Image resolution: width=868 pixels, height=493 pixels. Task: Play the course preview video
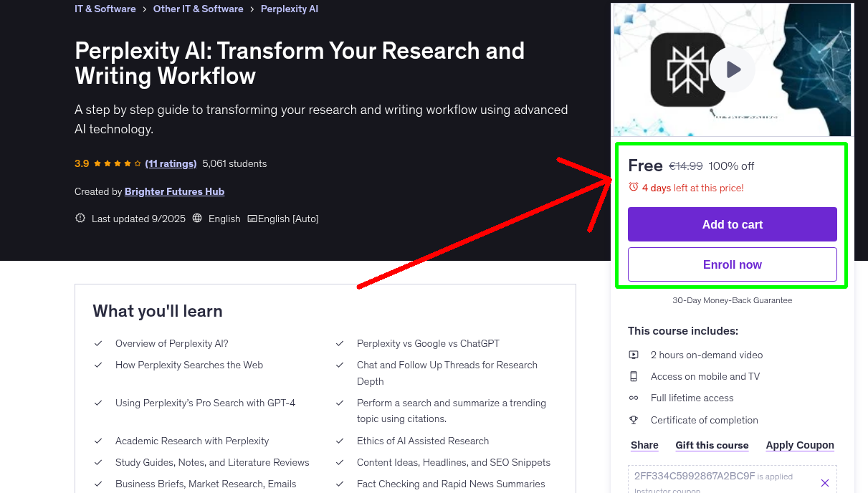(x=732, y=70)
